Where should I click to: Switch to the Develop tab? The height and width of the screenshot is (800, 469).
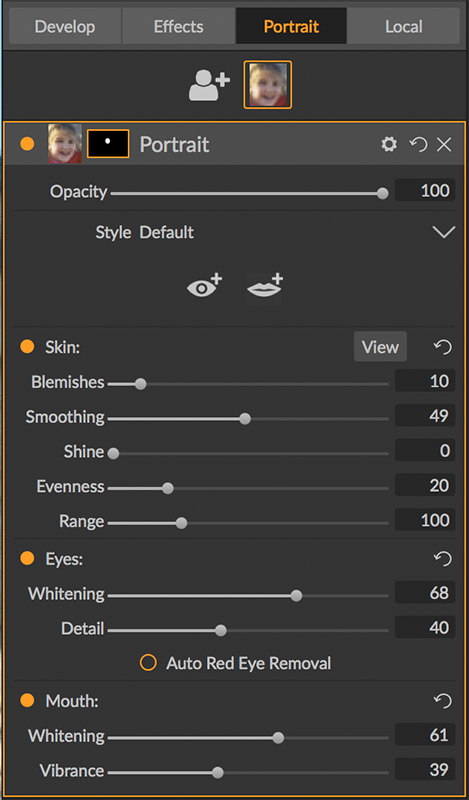tap(65, 26)
